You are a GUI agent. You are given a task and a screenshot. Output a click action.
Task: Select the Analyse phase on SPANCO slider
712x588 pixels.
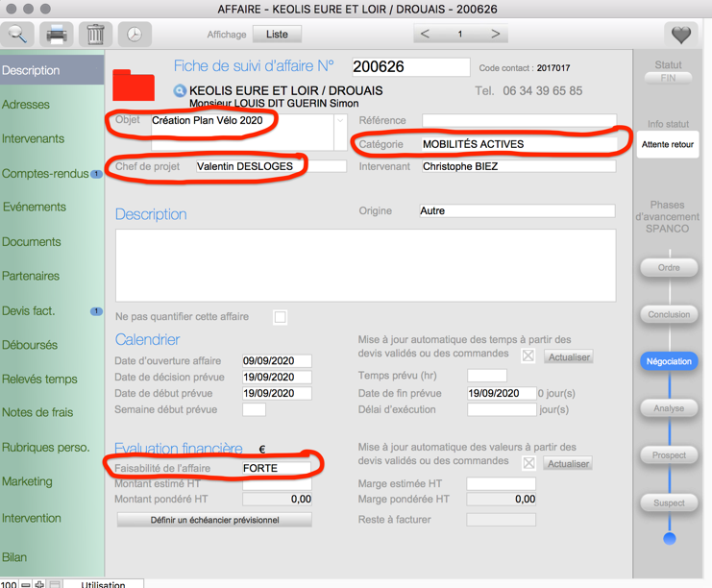coord(669,408)
